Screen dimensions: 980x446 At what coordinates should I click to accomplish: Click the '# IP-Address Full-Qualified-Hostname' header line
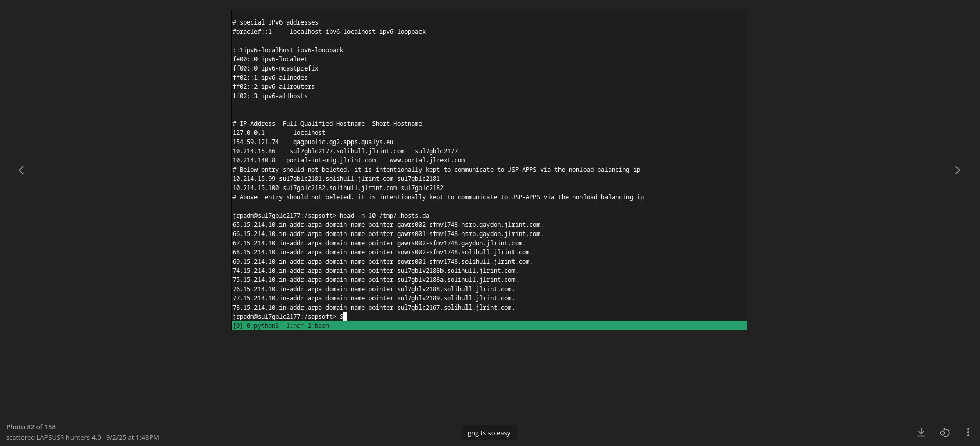pos(327,124)
